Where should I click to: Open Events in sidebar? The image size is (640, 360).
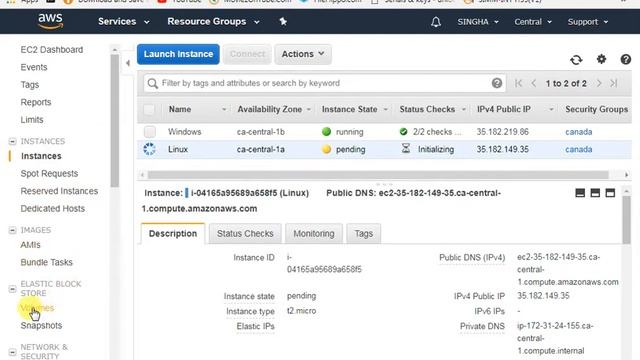(x=34, y=67)
